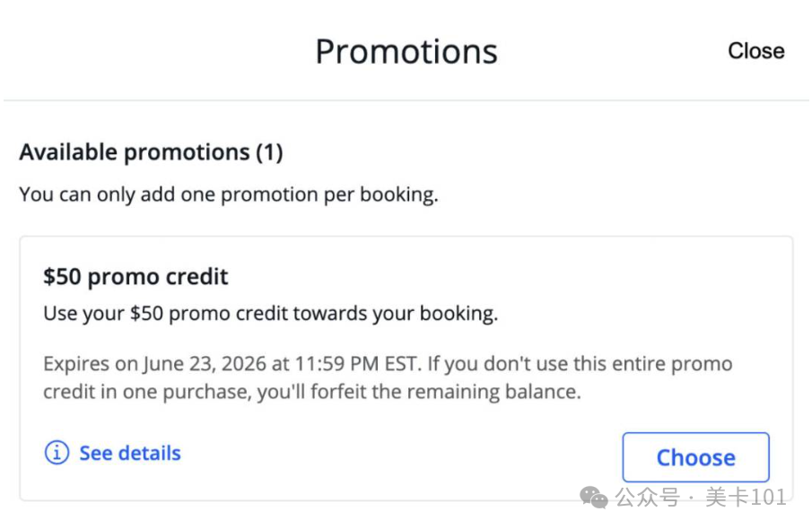Click the WeChat logo in the watermark
Viewport: 812px width, 529px height.
pos(594,496)
